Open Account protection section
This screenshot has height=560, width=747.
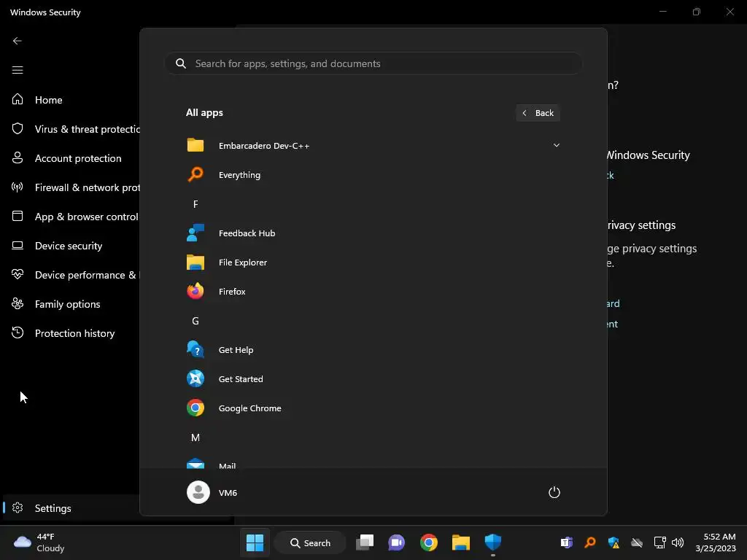click(71, 158)
